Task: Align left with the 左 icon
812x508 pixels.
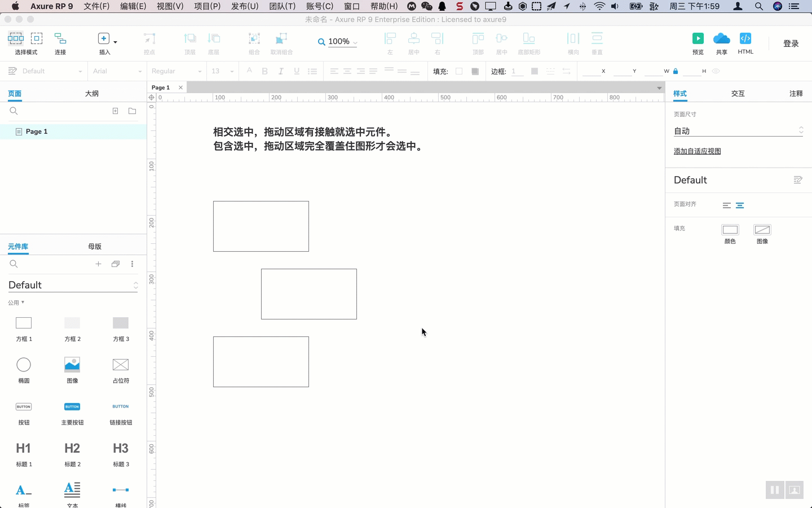Action: [x=390, y=38]
